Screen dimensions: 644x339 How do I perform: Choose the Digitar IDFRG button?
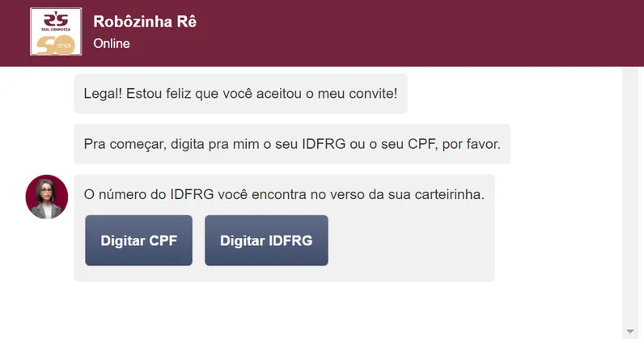(266, 240)
